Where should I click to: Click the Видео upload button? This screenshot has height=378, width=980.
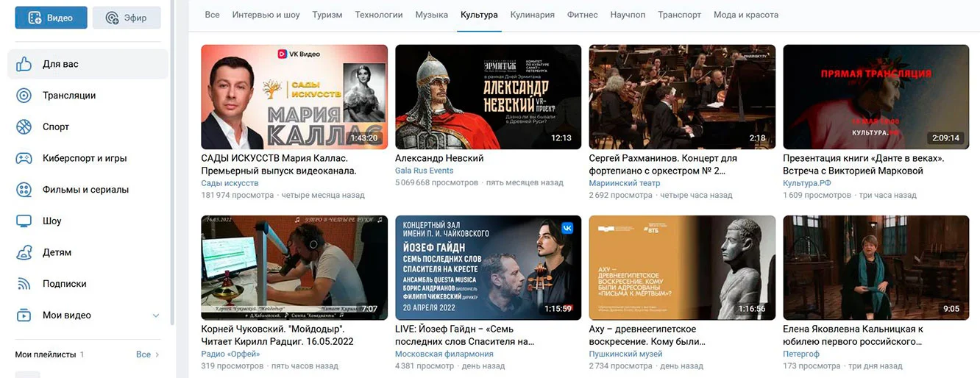pyautogui.click(x=51, y=18)
